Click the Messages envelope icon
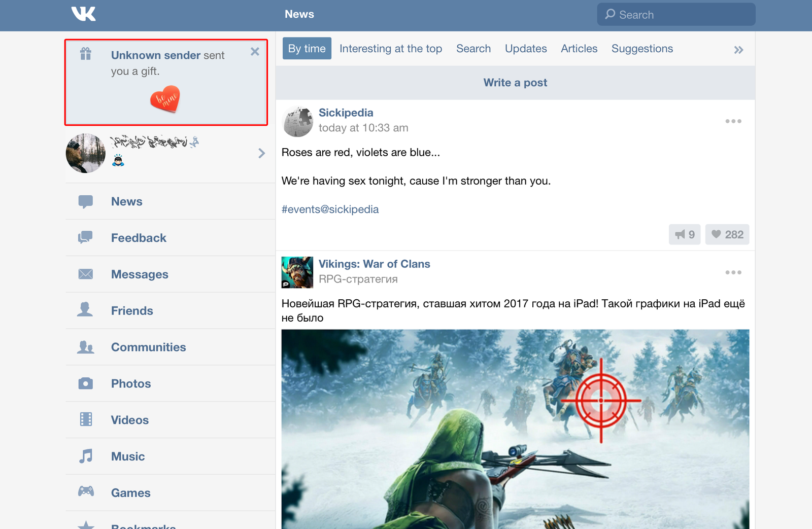812x529 pixels. 86,274
